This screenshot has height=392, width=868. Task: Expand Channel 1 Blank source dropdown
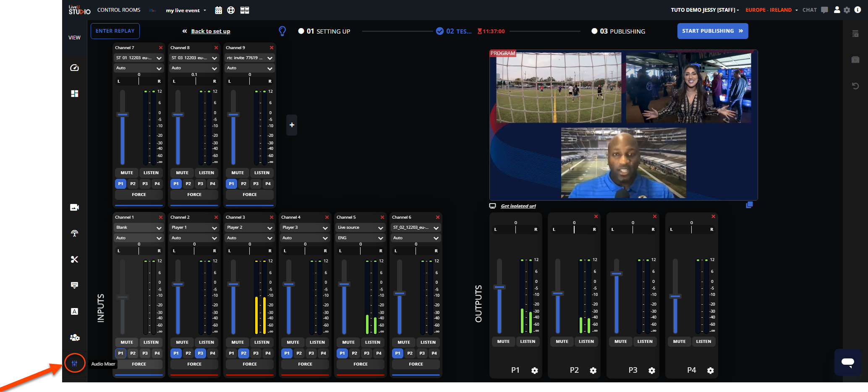[x=139, y=227]
